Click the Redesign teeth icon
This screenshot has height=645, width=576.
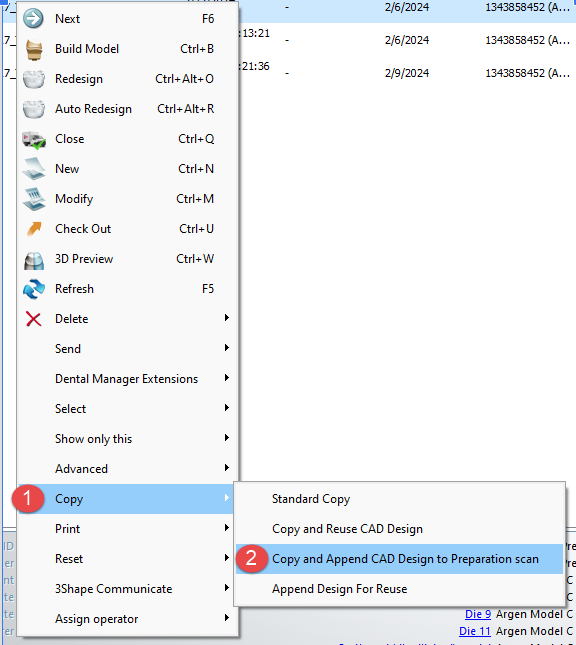34,79
